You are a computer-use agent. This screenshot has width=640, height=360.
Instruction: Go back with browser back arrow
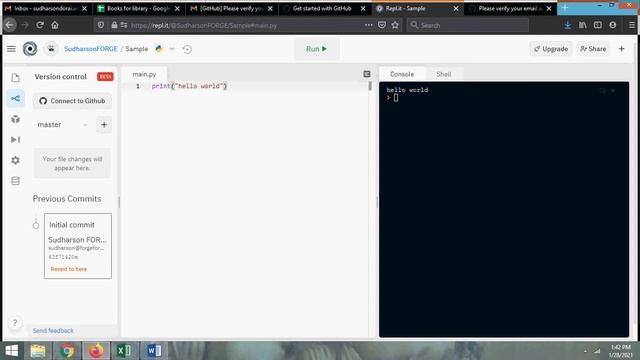(10, 25)
